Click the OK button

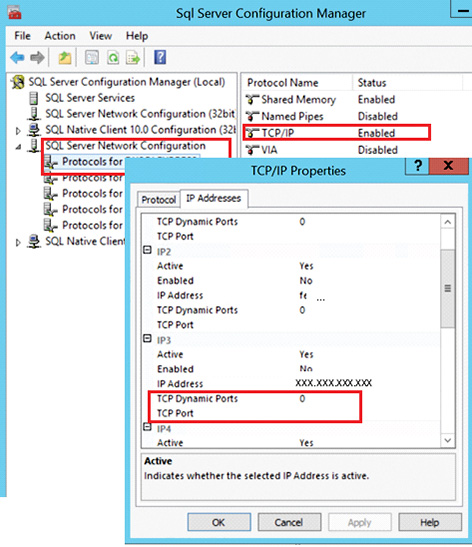(219, 522)
